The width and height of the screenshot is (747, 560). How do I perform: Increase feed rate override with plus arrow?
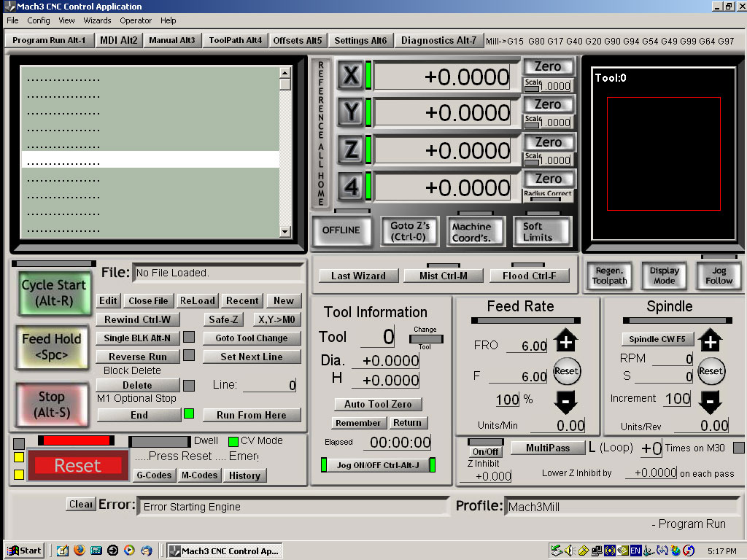565,341
